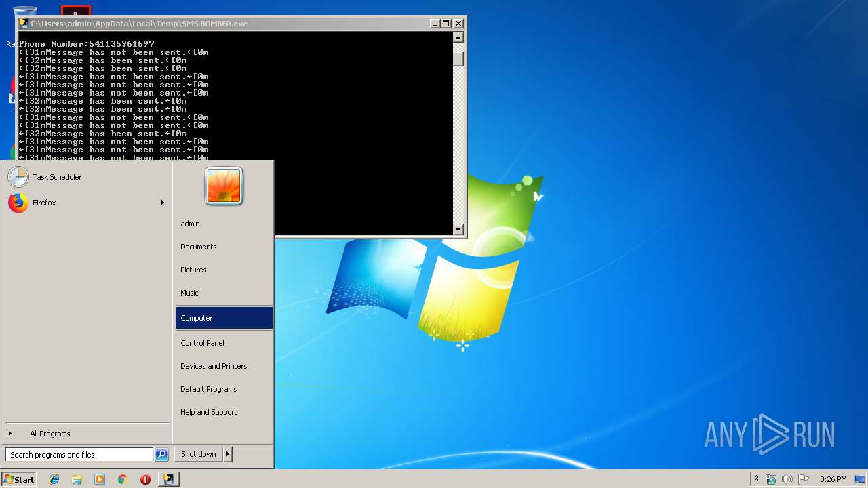Open Devices and Printers

224,366
